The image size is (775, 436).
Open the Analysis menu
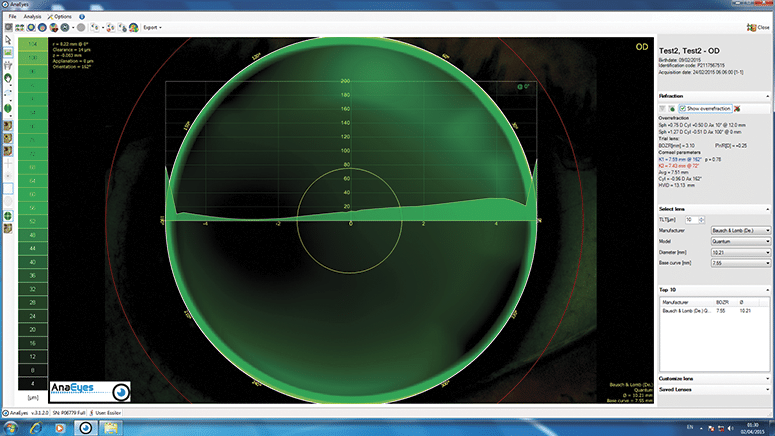click(x=32, y=17)
